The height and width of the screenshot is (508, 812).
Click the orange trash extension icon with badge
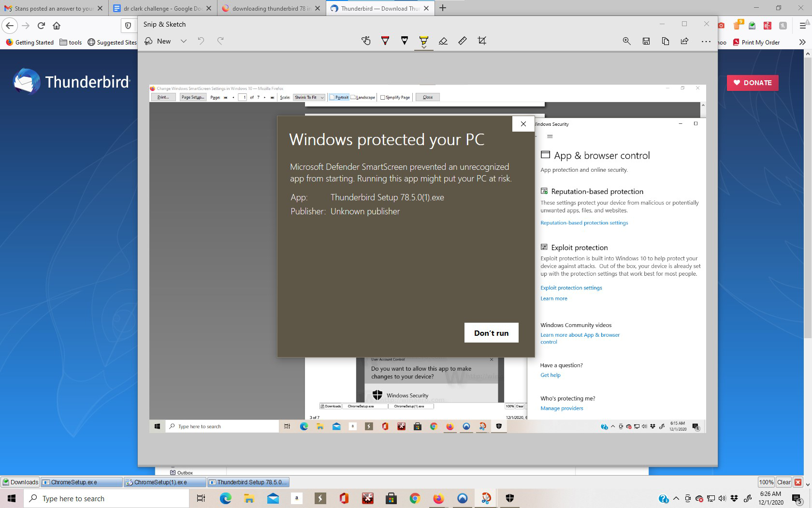click(738, 25)
